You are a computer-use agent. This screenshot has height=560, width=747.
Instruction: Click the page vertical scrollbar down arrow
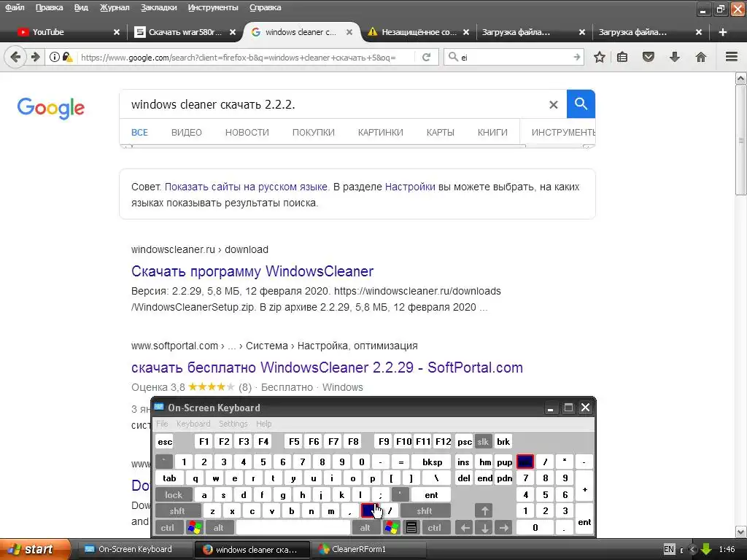pyautogui.click(x=741, y=532)
